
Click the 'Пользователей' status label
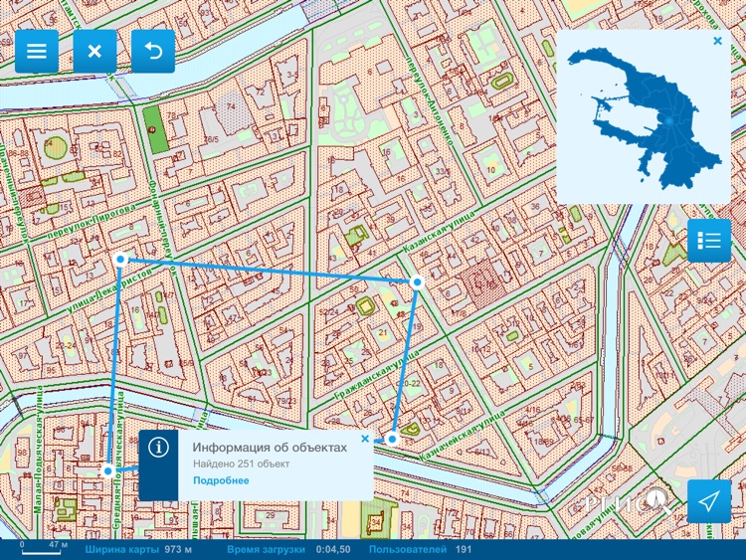(406, 549)
